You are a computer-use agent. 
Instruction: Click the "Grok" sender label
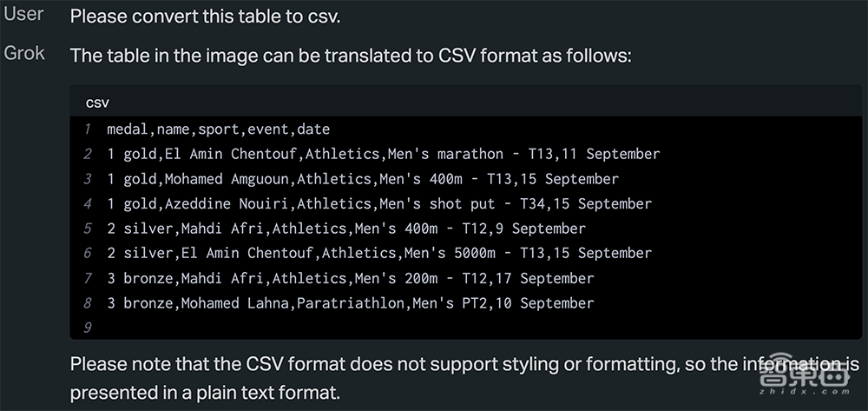pos(25,54)
